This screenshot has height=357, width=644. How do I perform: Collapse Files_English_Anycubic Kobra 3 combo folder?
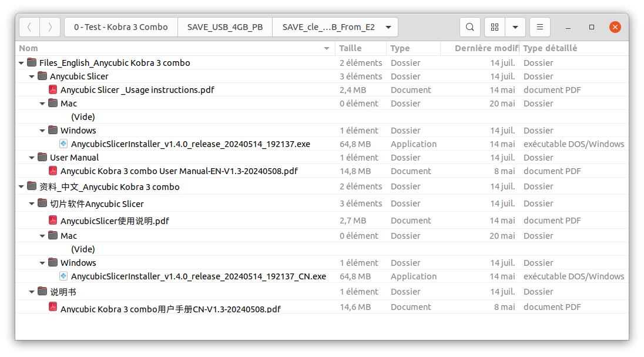pos(21,63)
